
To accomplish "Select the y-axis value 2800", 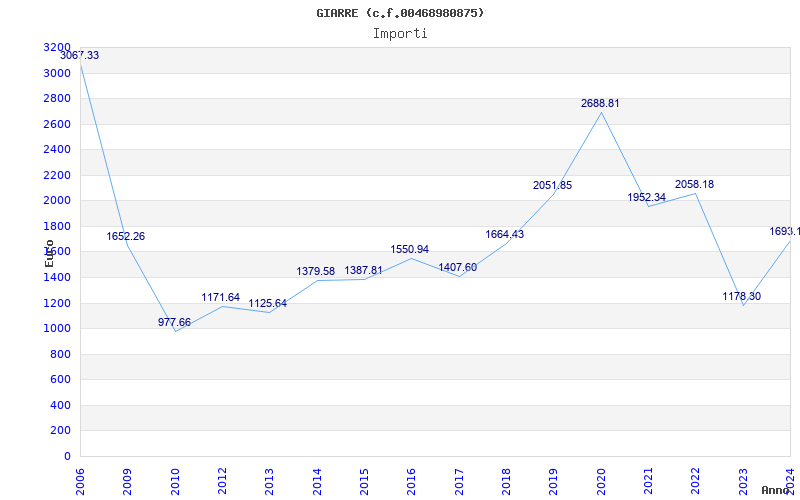I will pos(57,98).
